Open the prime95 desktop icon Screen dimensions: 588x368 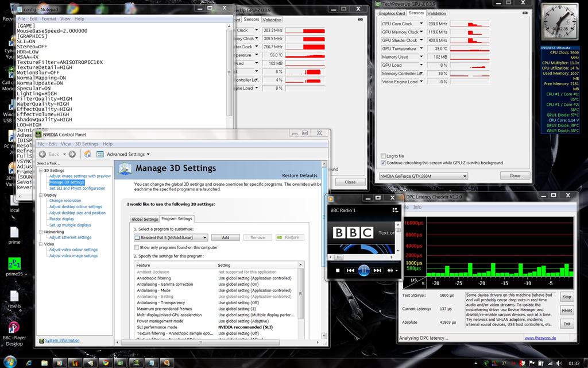click(x=14, y=266)
